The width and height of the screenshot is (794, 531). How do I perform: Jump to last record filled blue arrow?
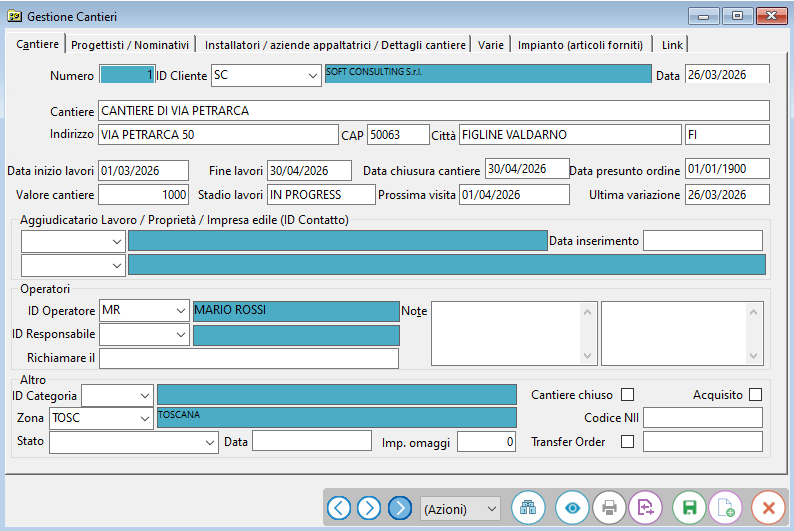pyautogui.click(x=400, y=508)
